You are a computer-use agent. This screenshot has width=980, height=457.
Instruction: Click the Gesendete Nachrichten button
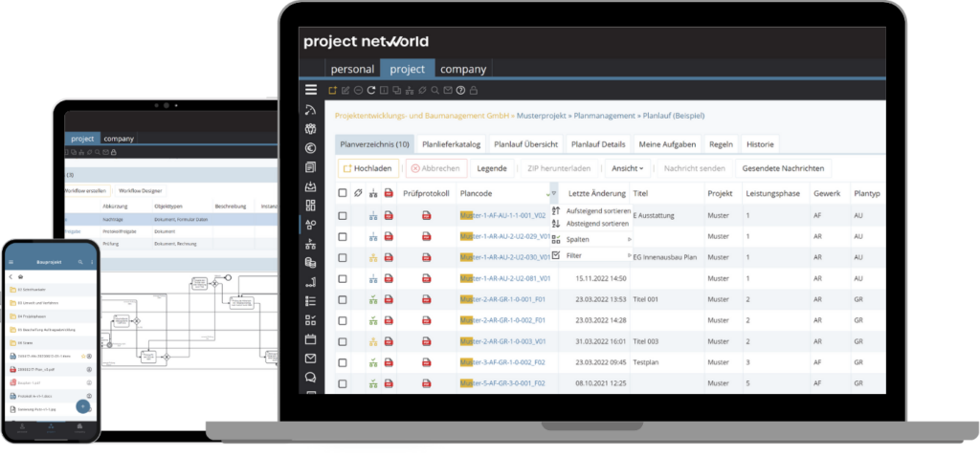783,168
